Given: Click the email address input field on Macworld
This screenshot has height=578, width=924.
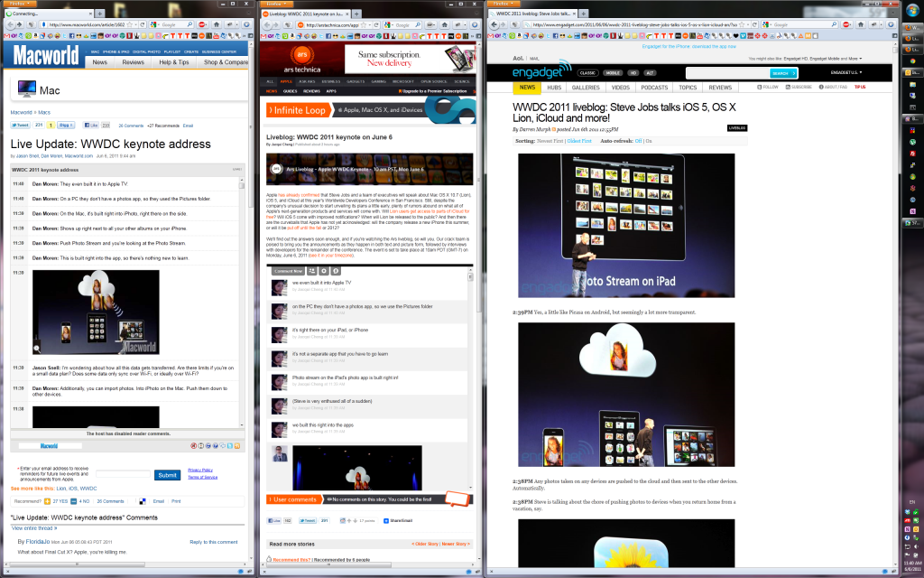Looking at the screenshot, I should (123, 474).
